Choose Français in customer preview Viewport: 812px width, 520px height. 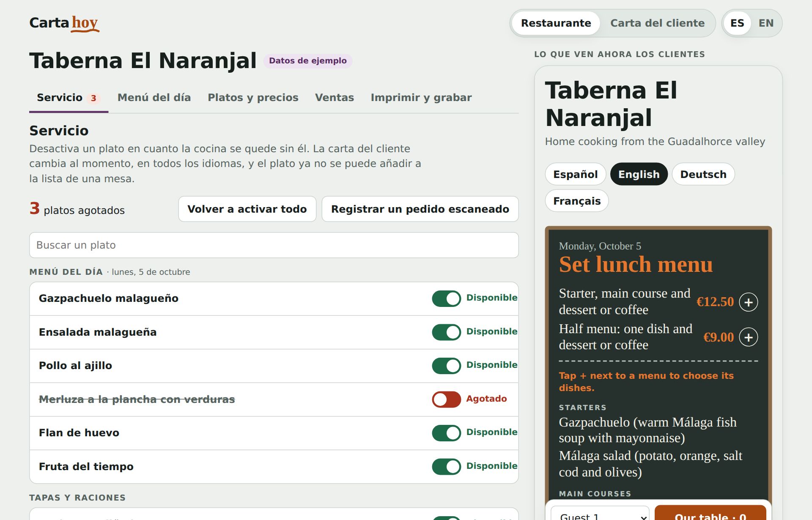point(577,201)
